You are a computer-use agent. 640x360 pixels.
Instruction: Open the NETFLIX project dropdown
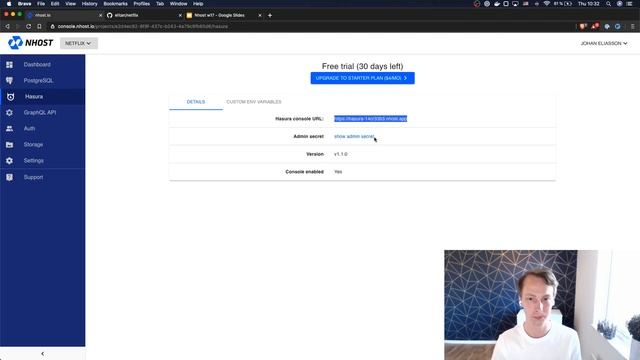(79, 43)
